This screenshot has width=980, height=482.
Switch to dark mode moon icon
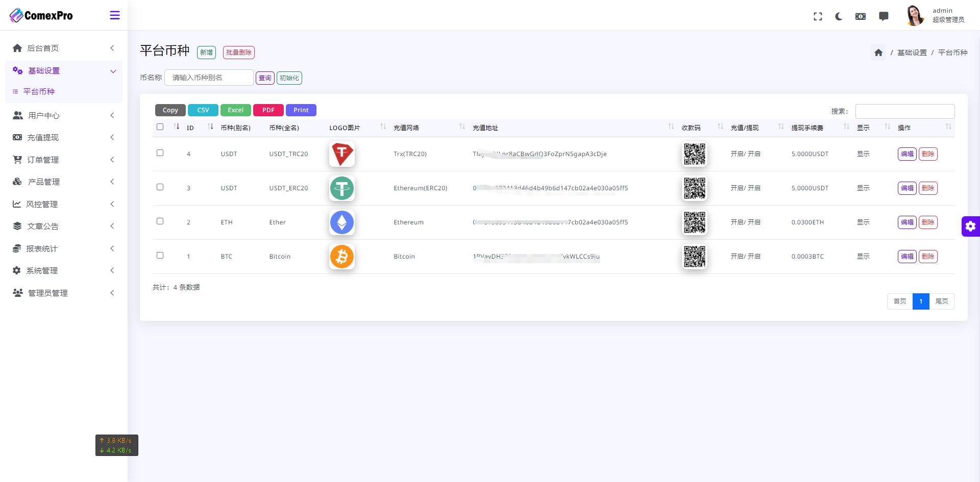(x=839, y=16)
